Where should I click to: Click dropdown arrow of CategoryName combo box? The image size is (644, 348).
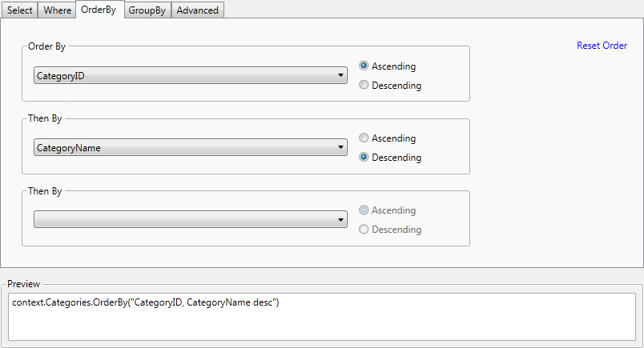click(x=340, y=147)
